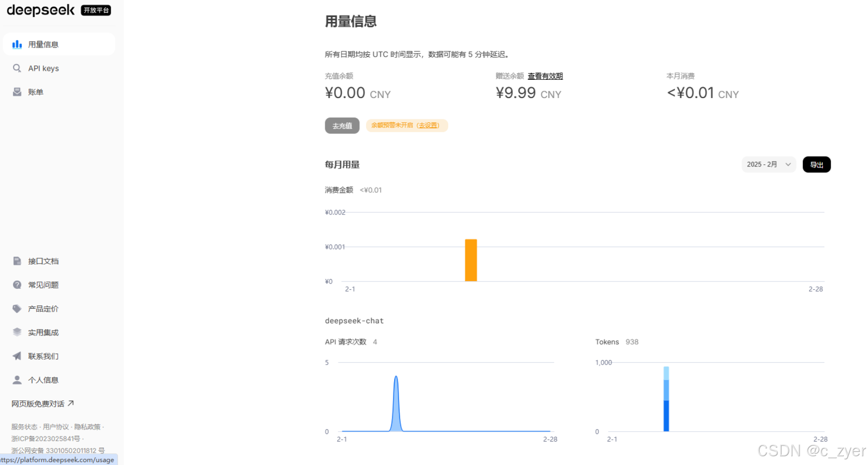Click the price tag icon beside 产品定价
The height and width of the screenshot is (465, 868).
(17, 309)
